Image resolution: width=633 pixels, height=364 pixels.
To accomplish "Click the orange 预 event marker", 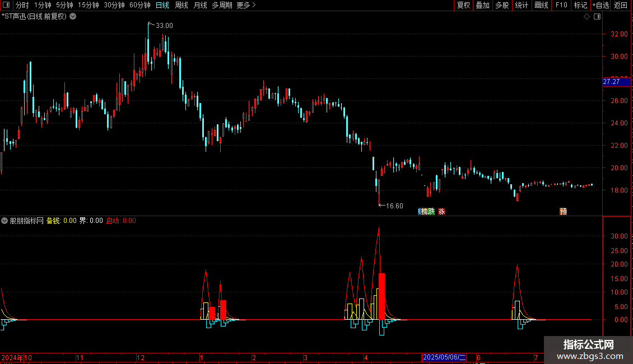I will (x=563, y=212).
